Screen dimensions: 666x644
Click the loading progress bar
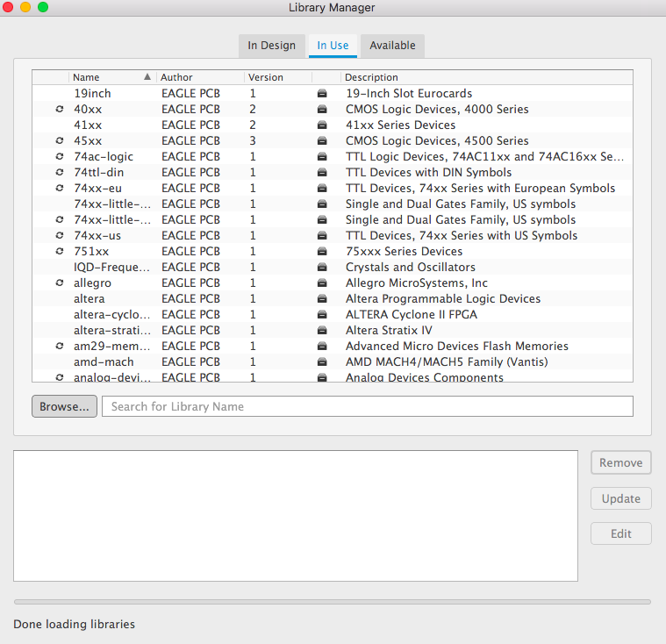[x=333, y=602]
